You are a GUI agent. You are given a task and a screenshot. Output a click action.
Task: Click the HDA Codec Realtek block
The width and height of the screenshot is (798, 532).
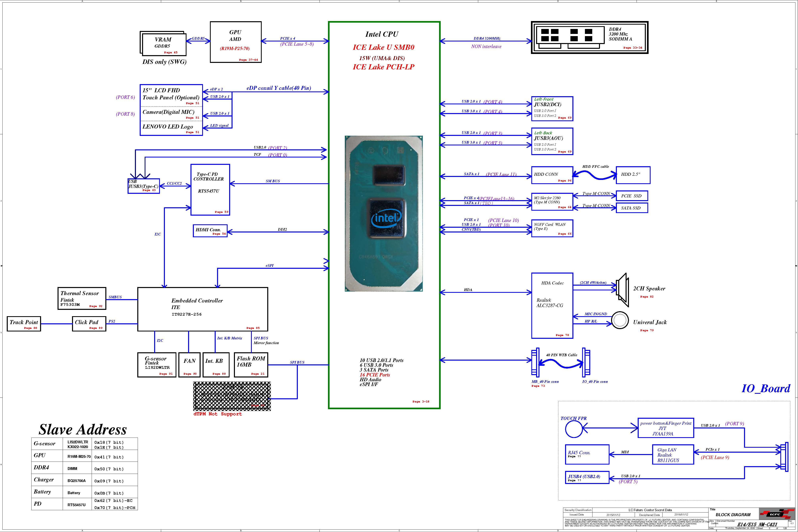click(552, 305)
